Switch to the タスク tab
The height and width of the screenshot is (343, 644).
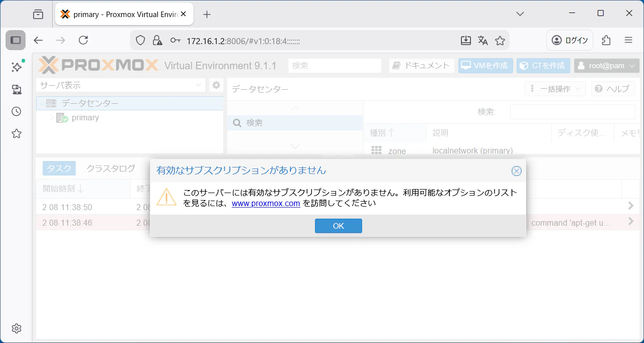pos(59,168)
